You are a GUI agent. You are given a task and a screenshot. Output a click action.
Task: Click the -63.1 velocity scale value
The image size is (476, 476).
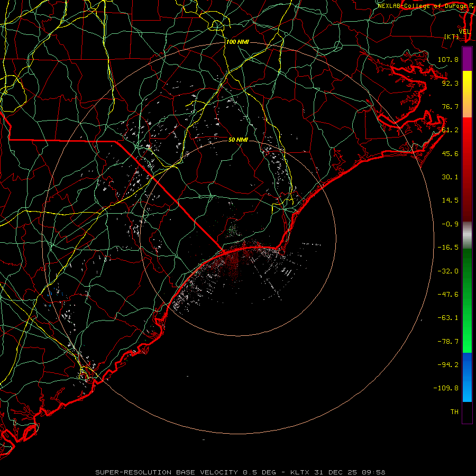pos(448,318)
